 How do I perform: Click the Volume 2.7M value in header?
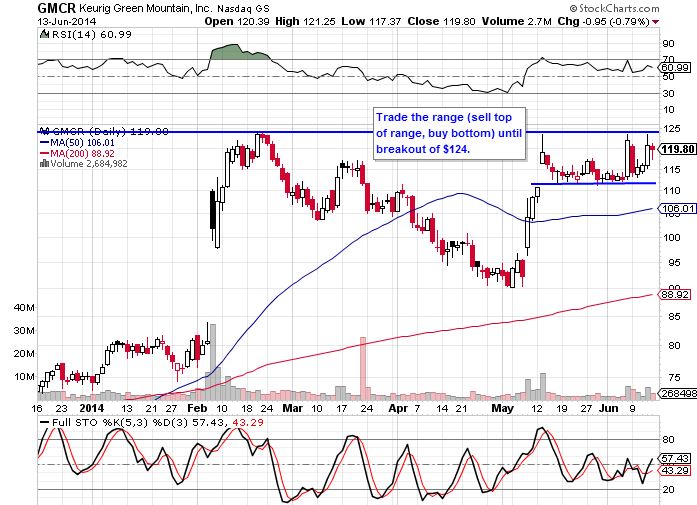pyautogui.click(x=517, y=21)
